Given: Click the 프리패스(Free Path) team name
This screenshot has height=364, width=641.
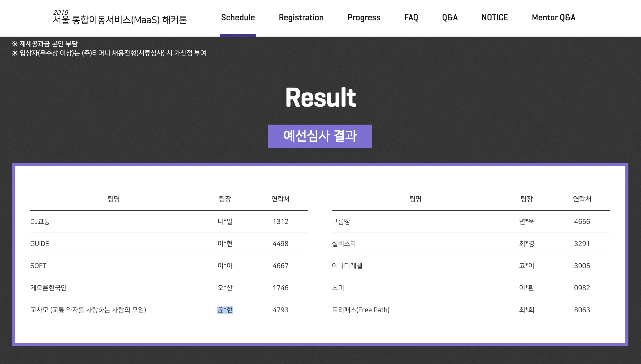Looking at the screenshot, I should tap(360, 310).
